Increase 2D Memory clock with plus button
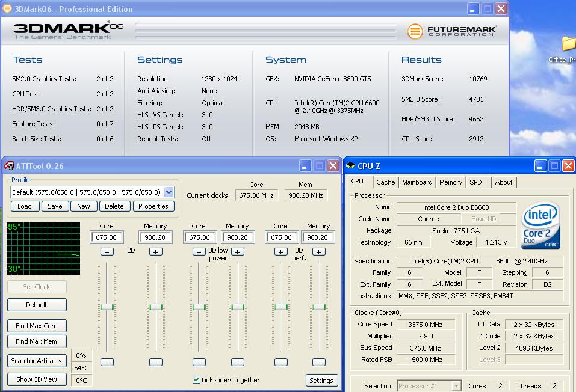The image size is (576, 392). coord(156,252)
